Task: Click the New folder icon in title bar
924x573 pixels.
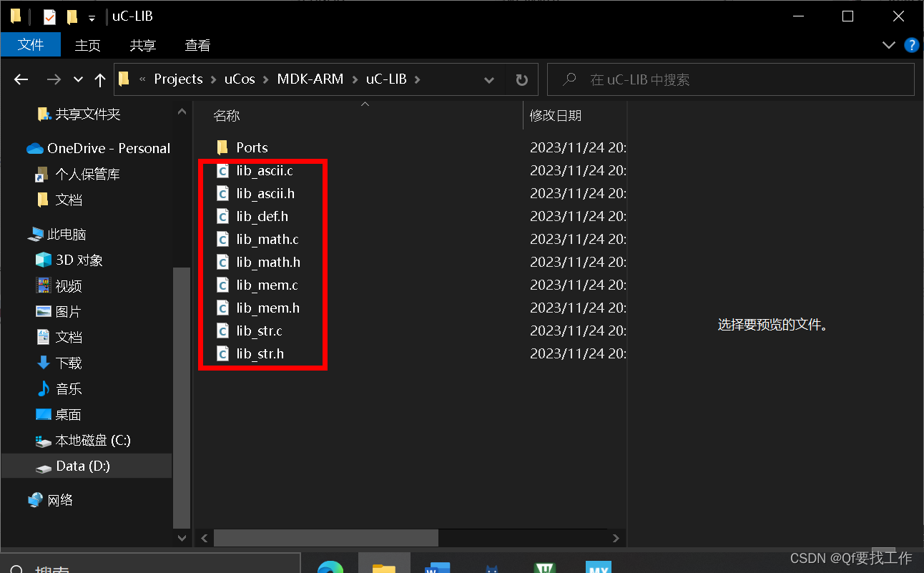Action: pyautogui.click(x=72, y=16)
